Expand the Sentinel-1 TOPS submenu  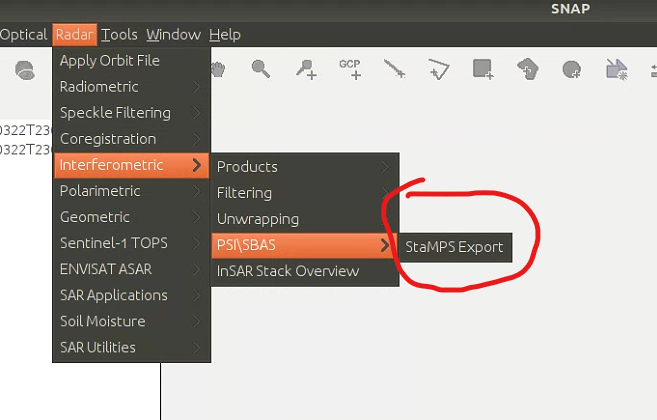[131, 243]
